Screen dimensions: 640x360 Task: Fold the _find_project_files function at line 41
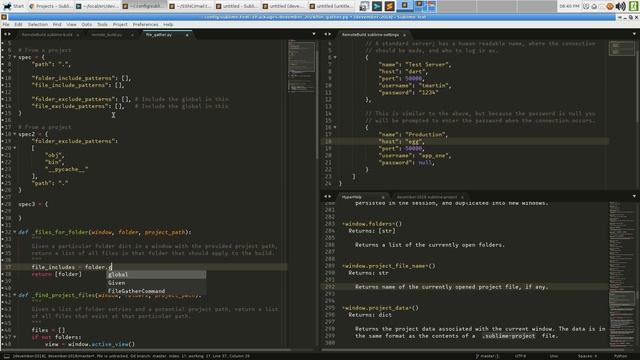15,295
